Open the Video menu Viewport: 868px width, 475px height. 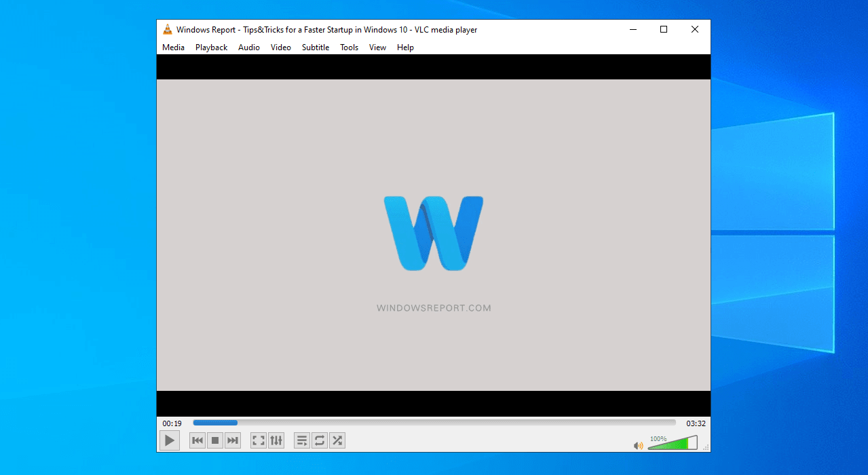click(281, 47)
